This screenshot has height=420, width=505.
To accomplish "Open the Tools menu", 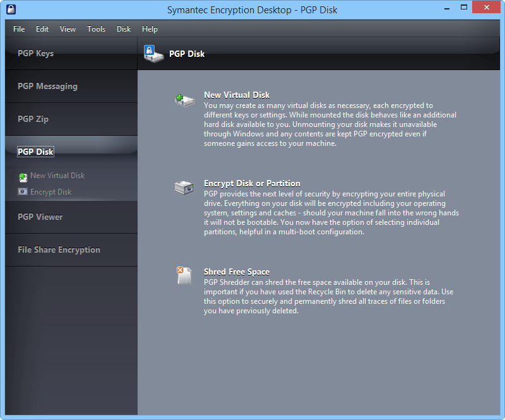I will (x=96, y=29).
